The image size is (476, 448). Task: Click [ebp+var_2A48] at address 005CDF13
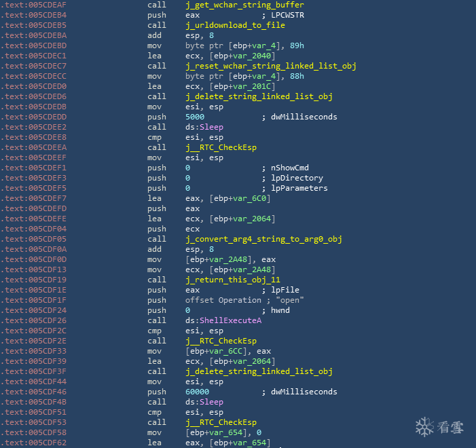click(242, 270)
